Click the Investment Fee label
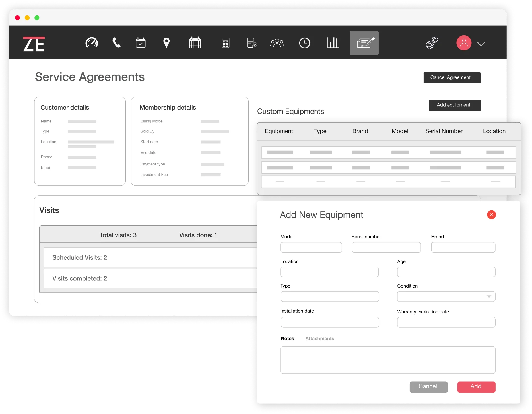532x414 pixels. click(154, 175)
